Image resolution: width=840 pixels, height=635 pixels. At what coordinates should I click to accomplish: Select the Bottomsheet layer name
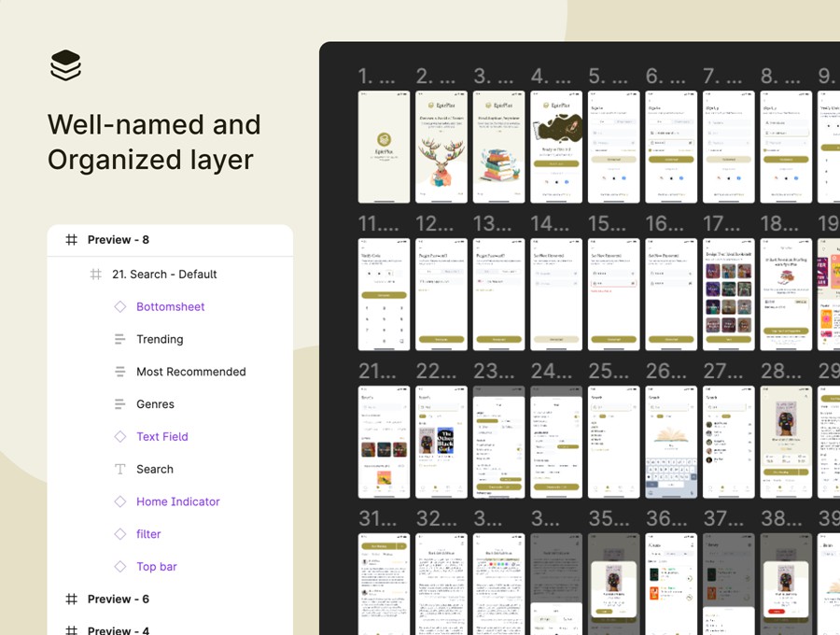[x=171, y=306]
